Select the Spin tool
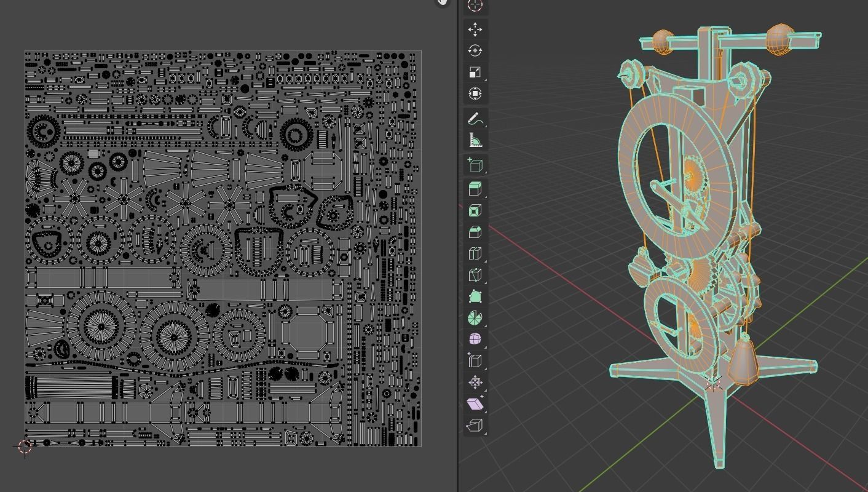Image resolution: width=868 pixels, height=492 pixels. (475, 318)
